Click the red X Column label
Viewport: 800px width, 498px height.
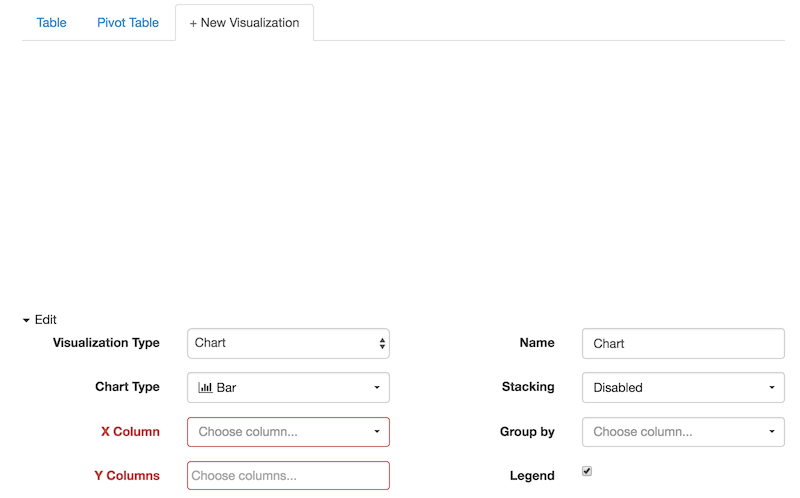(x=130, y=432)
